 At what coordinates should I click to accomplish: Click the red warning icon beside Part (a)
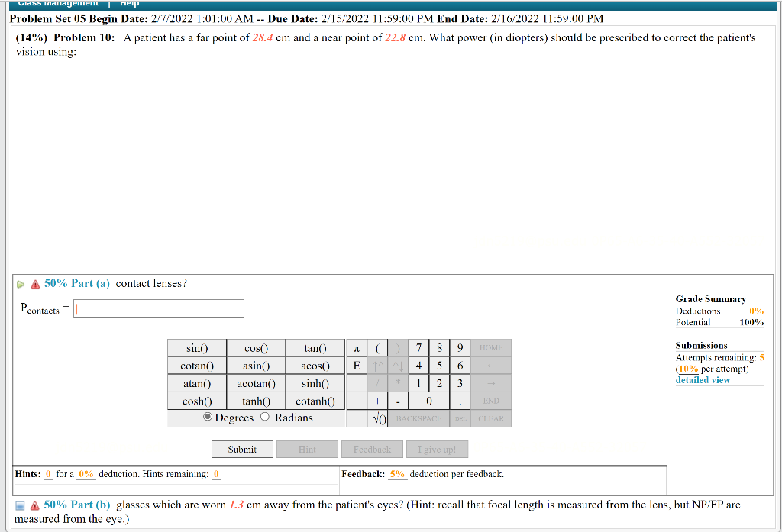pyautogui.click(x=34, y=283)
